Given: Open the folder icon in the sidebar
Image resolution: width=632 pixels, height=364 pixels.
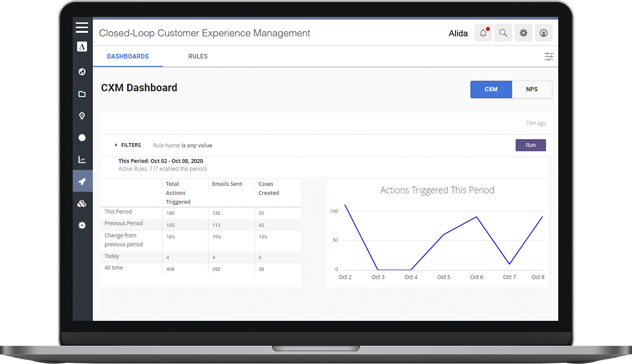Looking at the screenshot, I should click(x=82, y=94).
